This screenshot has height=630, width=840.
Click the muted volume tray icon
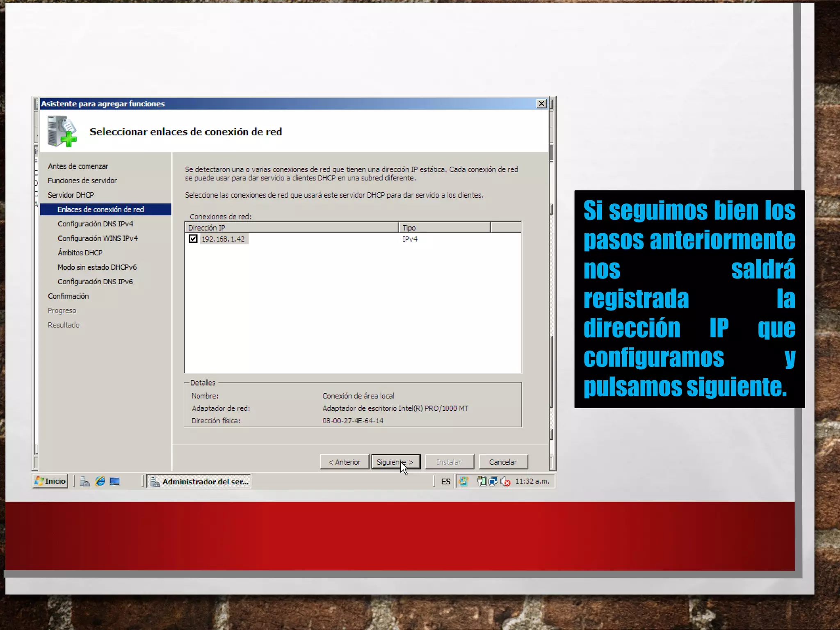click(x=505, y=482)
